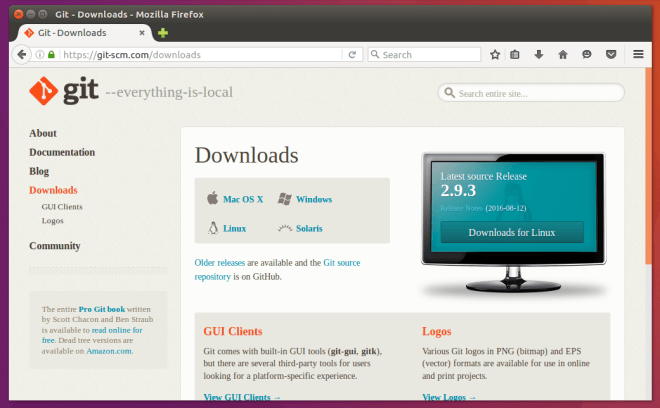This screenshot has width=660, height=408.
Task: Show bookmarks list toolbar icon
Action: 517,55
